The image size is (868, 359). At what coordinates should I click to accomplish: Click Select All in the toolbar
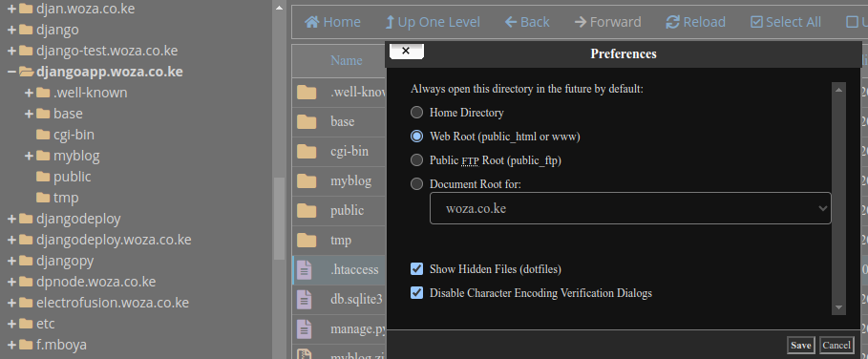[x=786, y=22]
